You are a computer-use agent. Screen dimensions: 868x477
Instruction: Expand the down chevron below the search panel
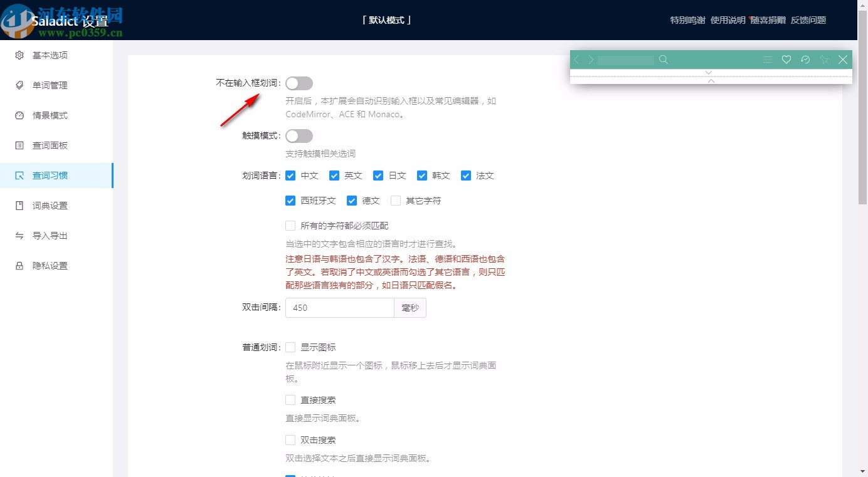709,72
